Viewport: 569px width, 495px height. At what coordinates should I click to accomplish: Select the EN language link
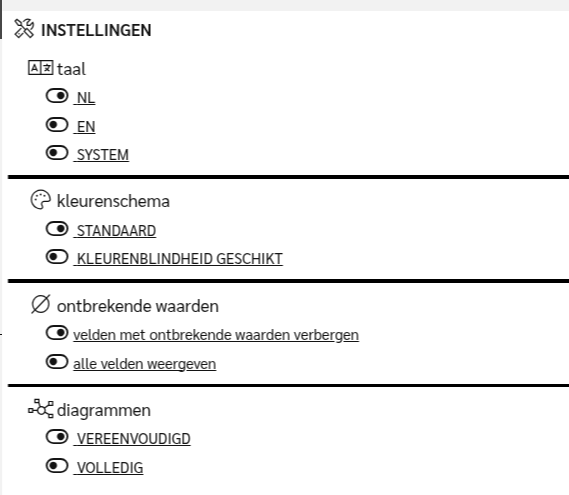click(x=85, y=127)
